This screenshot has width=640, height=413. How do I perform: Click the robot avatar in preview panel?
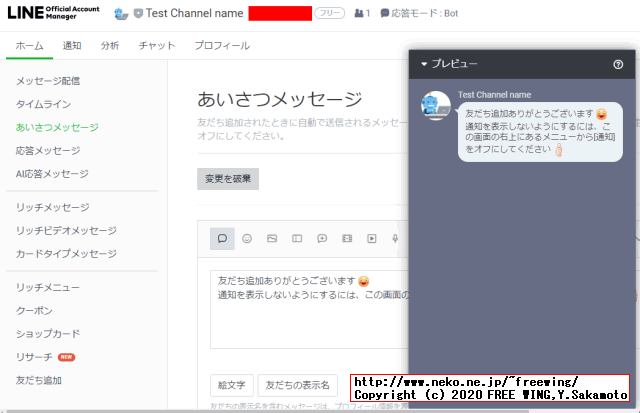tap(436, 105)
